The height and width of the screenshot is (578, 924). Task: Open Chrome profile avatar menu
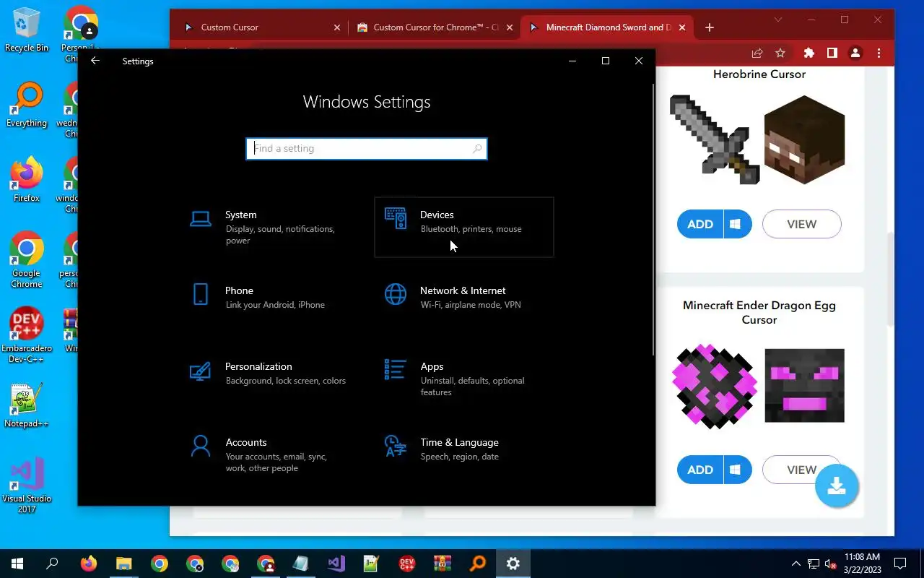(x=855, y=53)
